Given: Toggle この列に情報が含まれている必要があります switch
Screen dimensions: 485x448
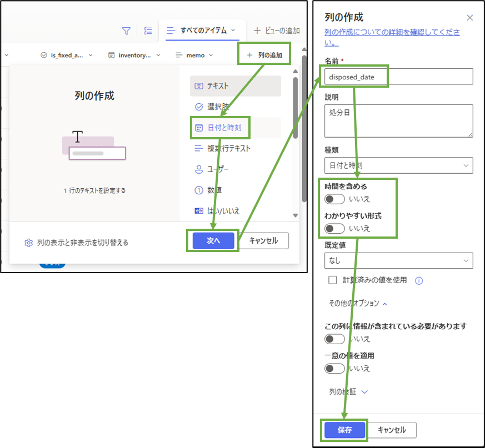Looking at the screenshot, I should point(334,339).
